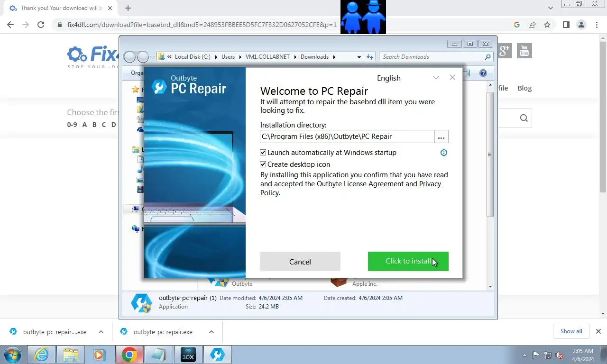Uncheck Launch automatically at Windows startup

click(263, 153)
